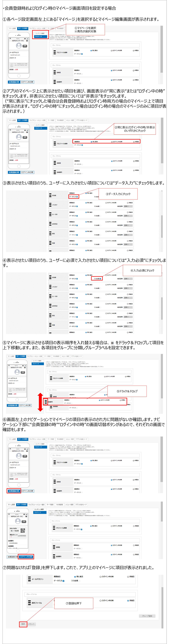Open ウェブビューメニュー追加 tab in step ① screenshot
Screen dimensions: 169x644
pos(37,29)
